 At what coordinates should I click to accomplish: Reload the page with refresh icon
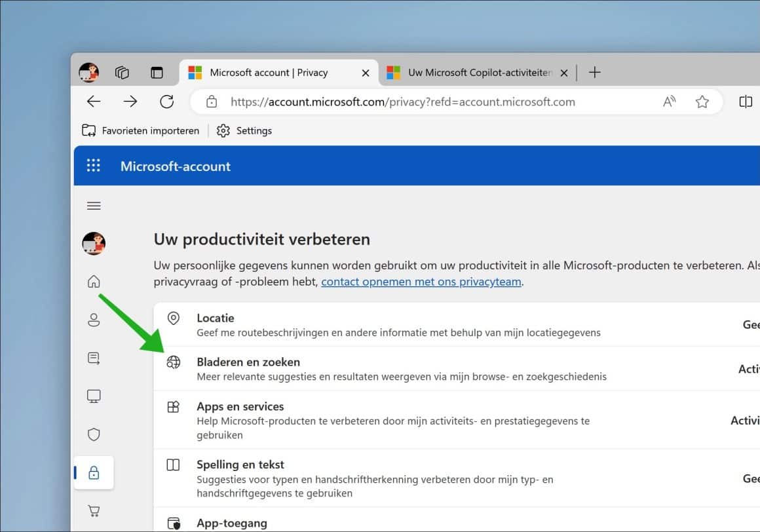click(x=166, y=102)
